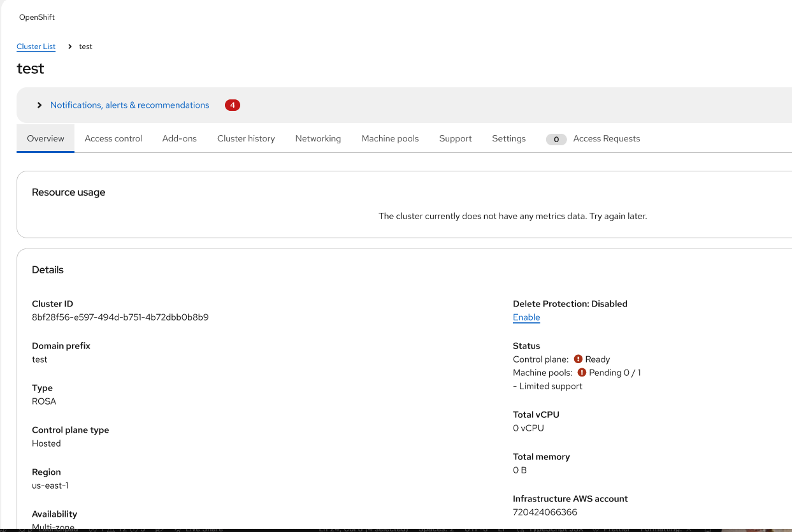Open the Settings tab
792x532 pixels.
509,138
